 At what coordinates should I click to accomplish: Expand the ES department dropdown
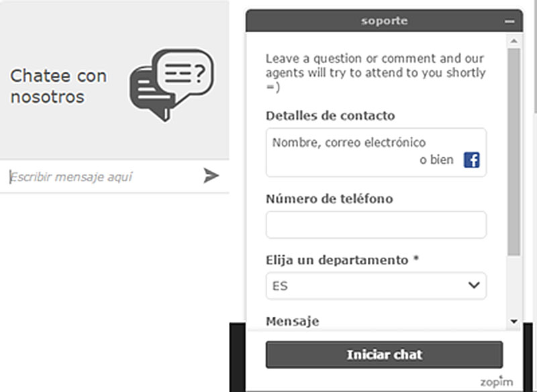pyautogui.click(x=376, y=285)
